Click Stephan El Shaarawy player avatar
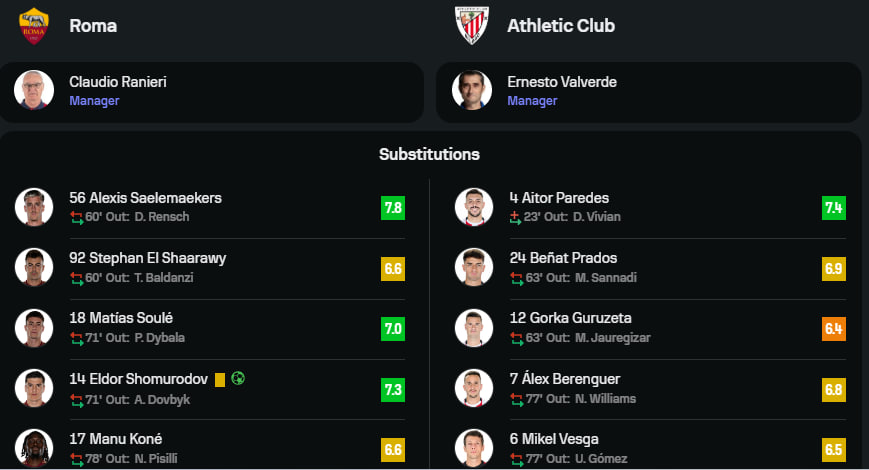Screen dimensions: 869x470 pyautogui.click(x=34, y=268)
